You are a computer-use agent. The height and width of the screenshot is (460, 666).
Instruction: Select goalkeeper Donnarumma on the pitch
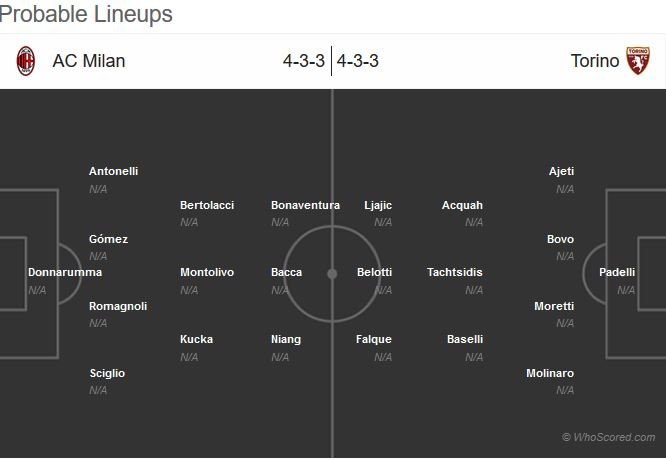point(65,272)
